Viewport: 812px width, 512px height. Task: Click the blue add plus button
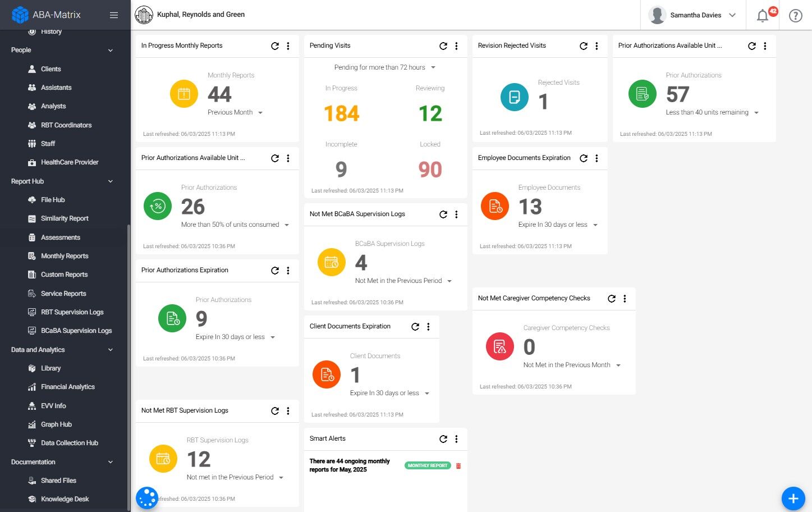(793, 498)
